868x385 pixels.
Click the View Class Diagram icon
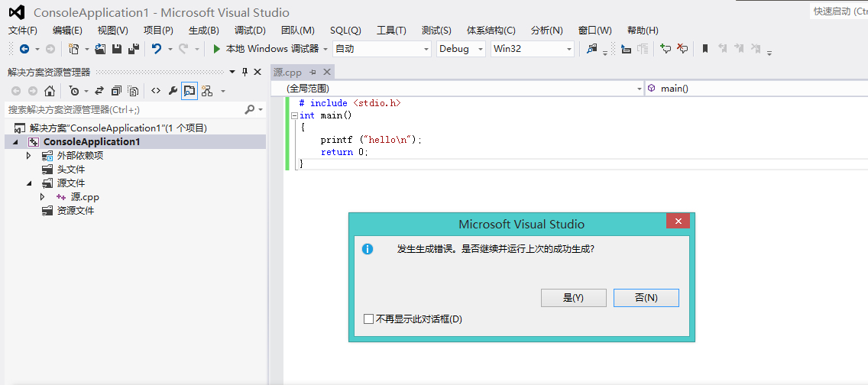(x=206, y=91)
